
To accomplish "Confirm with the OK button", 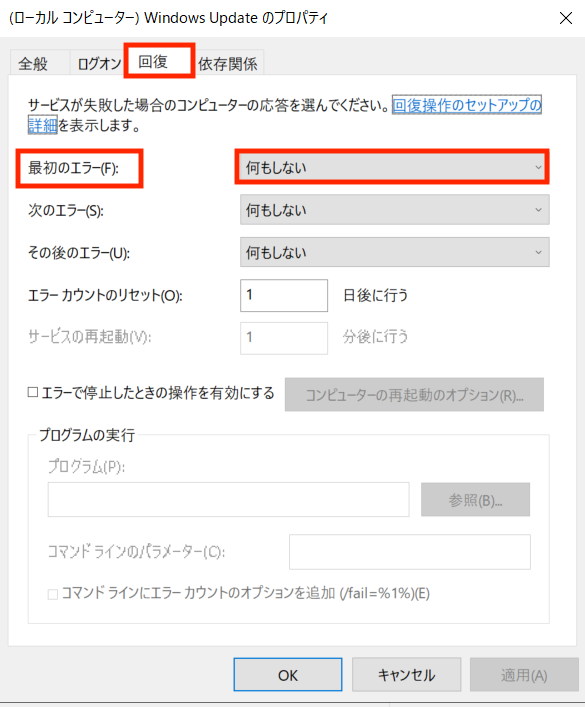I will 288,675.
